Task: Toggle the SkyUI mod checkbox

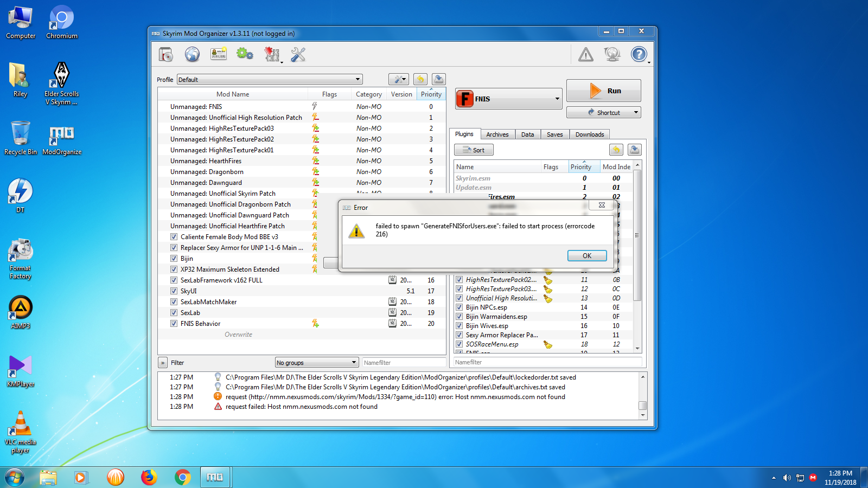Action: (174, 291)
